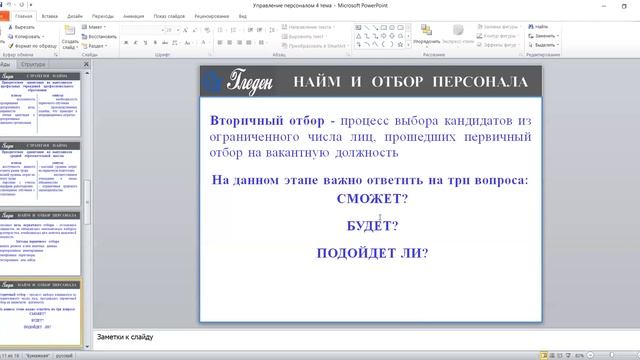Switch to the Slide Sorter view icon
Screen dimensions: 640x360
(552, 356)
